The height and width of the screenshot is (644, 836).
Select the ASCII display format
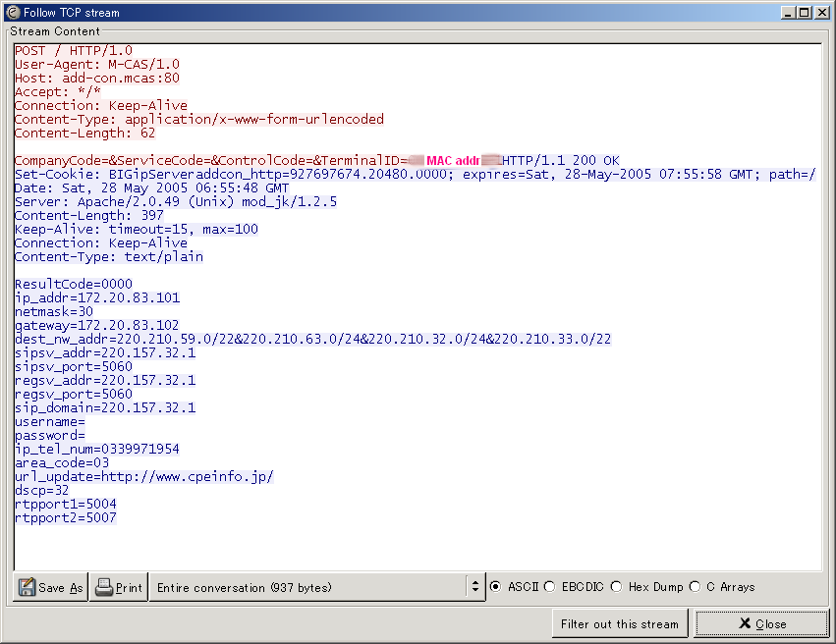coord(495,587)
